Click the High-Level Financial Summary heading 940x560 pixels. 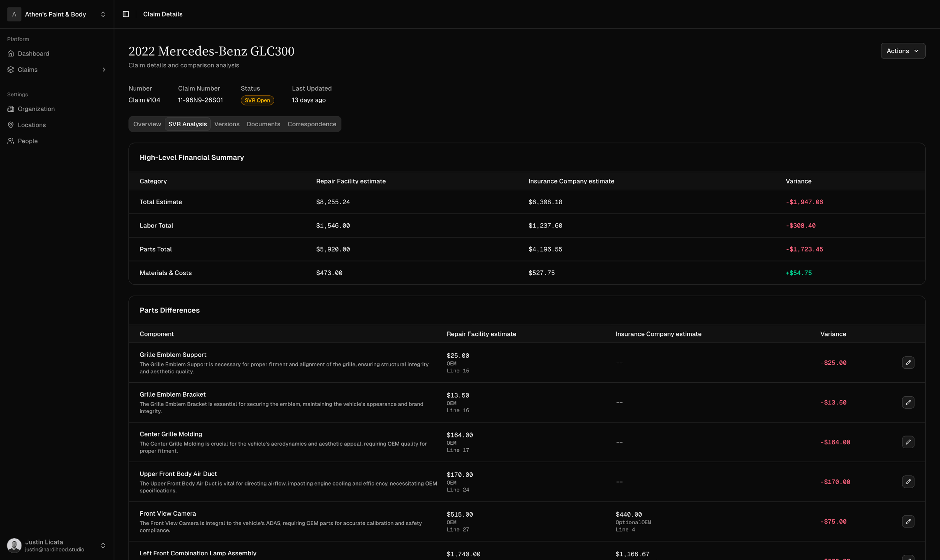[192, 157]
